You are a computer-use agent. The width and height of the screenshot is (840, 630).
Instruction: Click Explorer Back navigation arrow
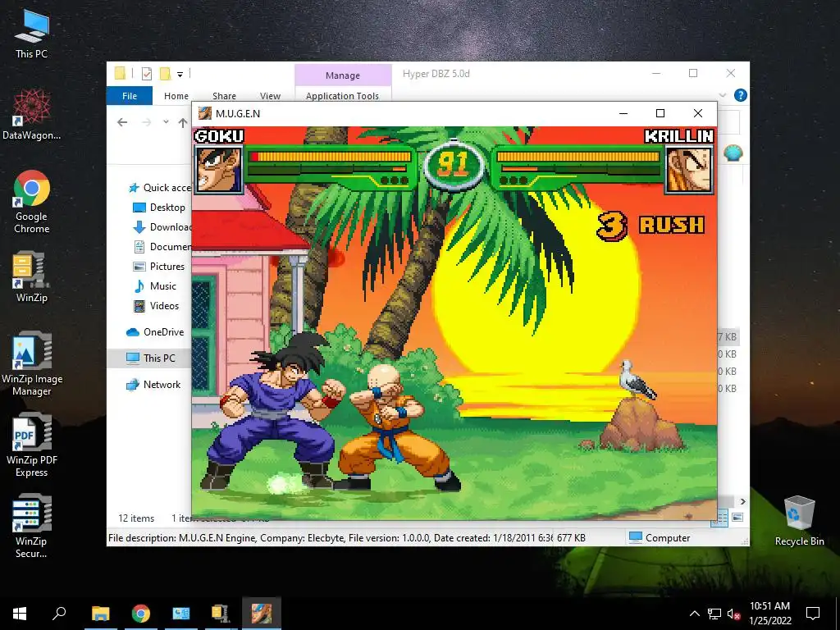pyautogui.click(x=122, y=122)
